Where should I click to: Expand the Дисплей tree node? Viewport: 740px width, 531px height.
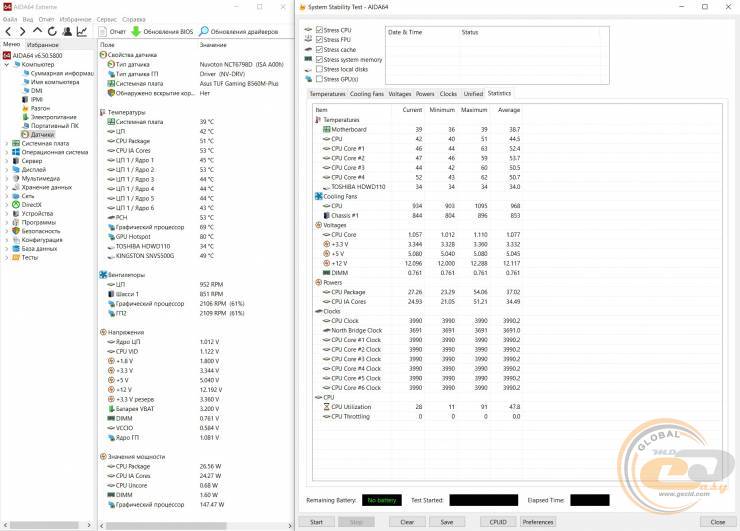6,169
